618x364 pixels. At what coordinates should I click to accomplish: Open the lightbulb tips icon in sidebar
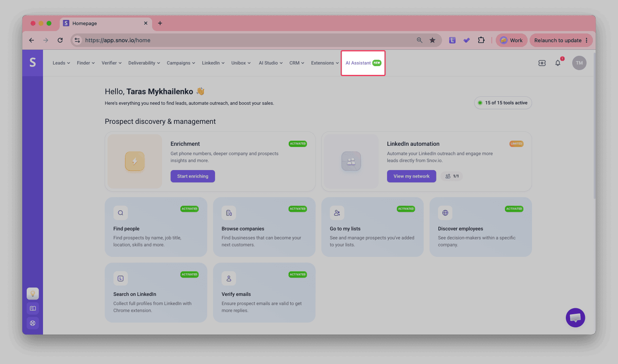pos(33,294)
